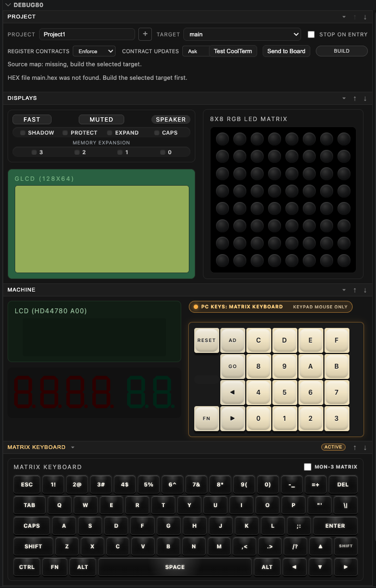Enable the MON-3 MATRIX checkbox

(x=308, y=467)
